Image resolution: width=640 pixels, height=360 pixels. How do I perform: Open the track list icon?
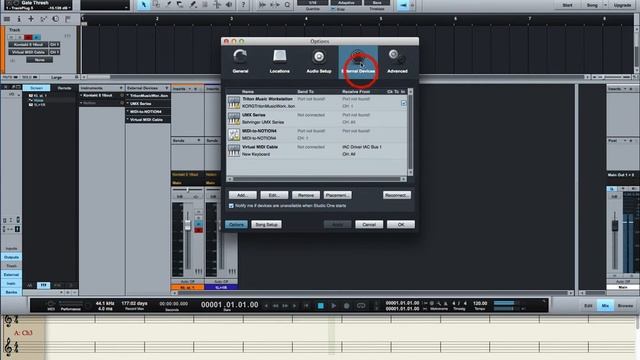pyautogui.click(x=7, y=19)
